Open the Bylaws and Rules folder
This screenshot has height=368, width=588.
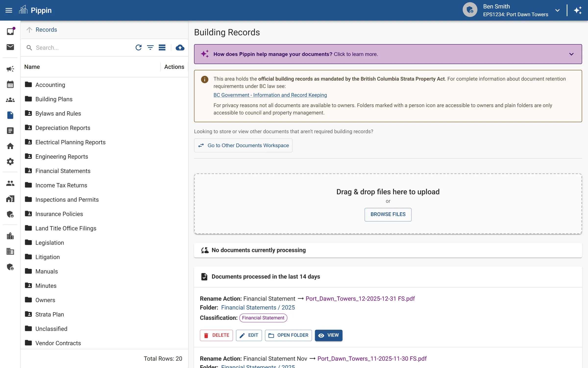pos(58,114)
